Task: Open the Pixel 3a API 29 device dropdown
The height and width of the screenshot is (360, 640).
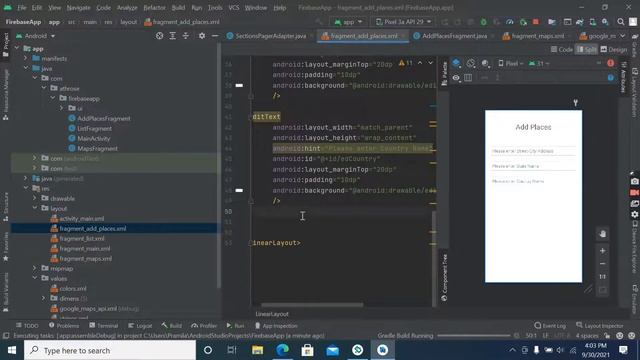Action: (x=403, y=22)
